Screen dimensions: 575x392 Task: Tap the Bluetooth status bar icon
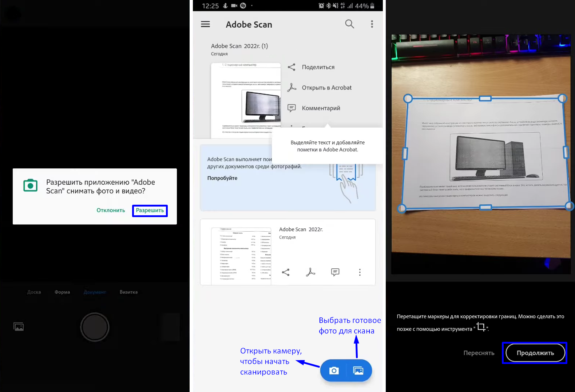click(328, 6)
